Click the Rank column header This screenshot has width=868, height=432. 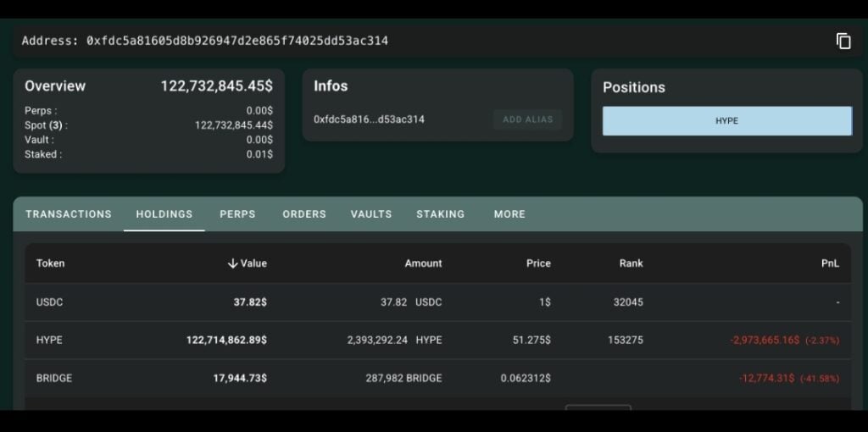[631, 263]
